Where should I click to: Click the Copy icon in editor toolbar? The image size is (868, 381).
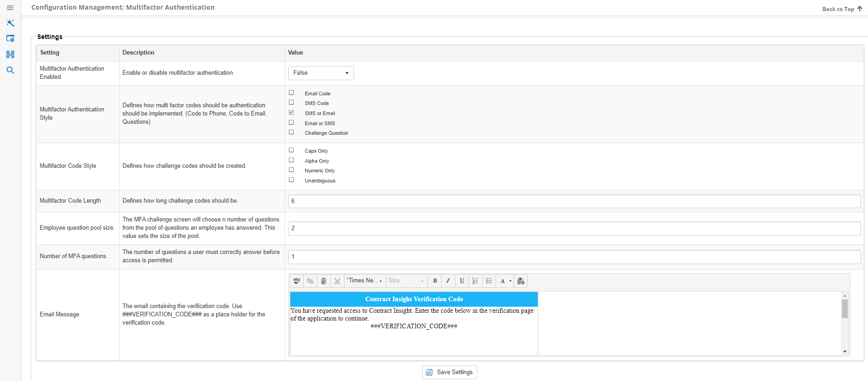pos(310,281)
